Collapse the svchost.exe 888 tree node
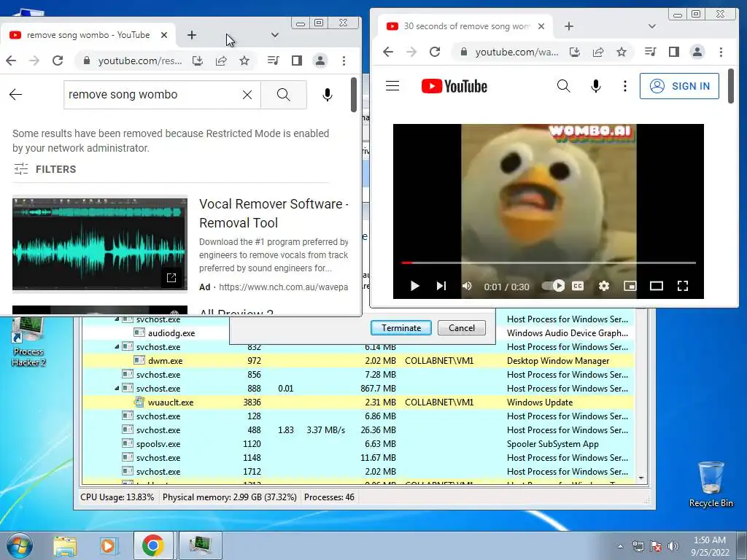The width and height of the screenshot is (747, 560). click(x=117, y=388)
